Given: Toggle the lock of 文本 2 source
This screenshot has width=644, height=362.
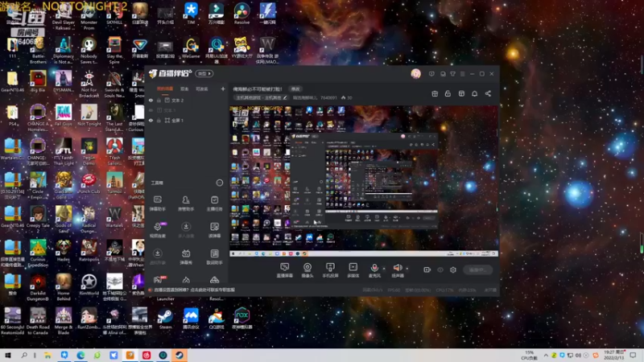Looking at the screenshot, I should click(159, 101).
